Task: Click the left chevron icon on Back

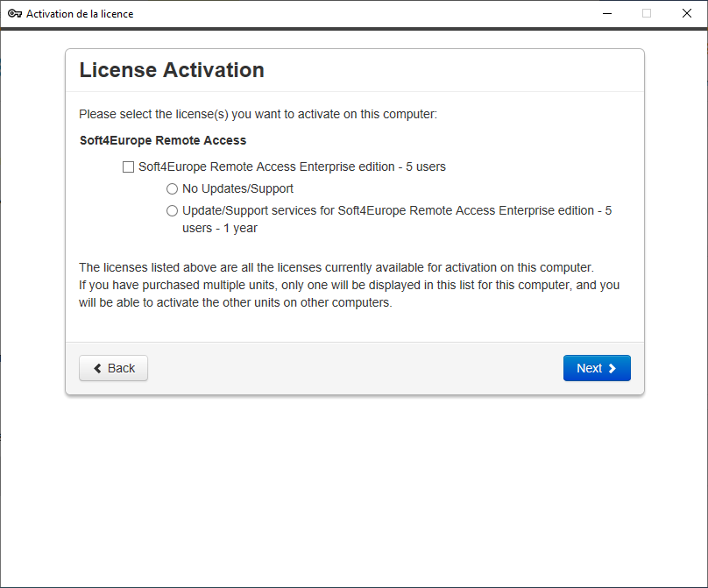Action: (x=97, y=369)
